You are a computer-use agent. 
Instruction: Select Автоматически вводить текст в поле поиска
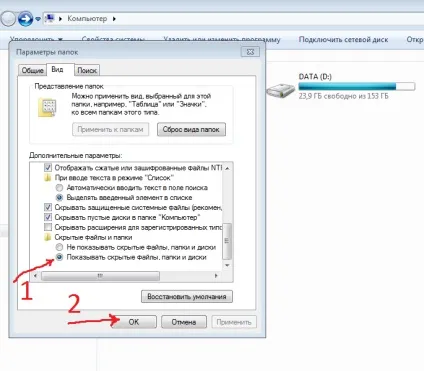59,188
